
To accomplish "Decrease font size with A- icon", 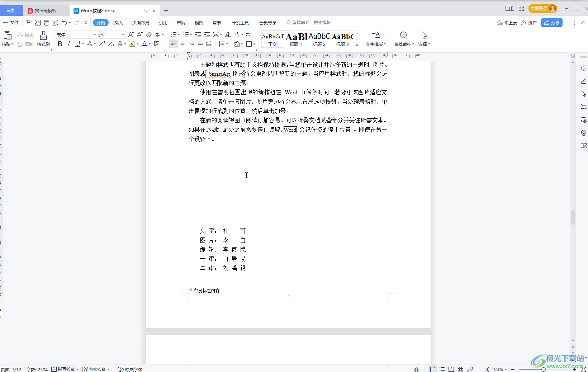I will (140, 34).
